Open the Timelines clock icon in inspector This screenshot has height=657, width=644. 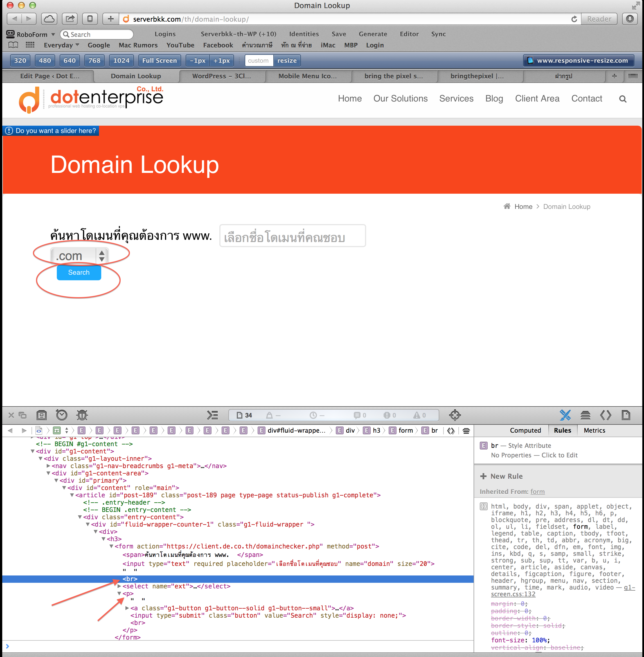coord(62,415)
